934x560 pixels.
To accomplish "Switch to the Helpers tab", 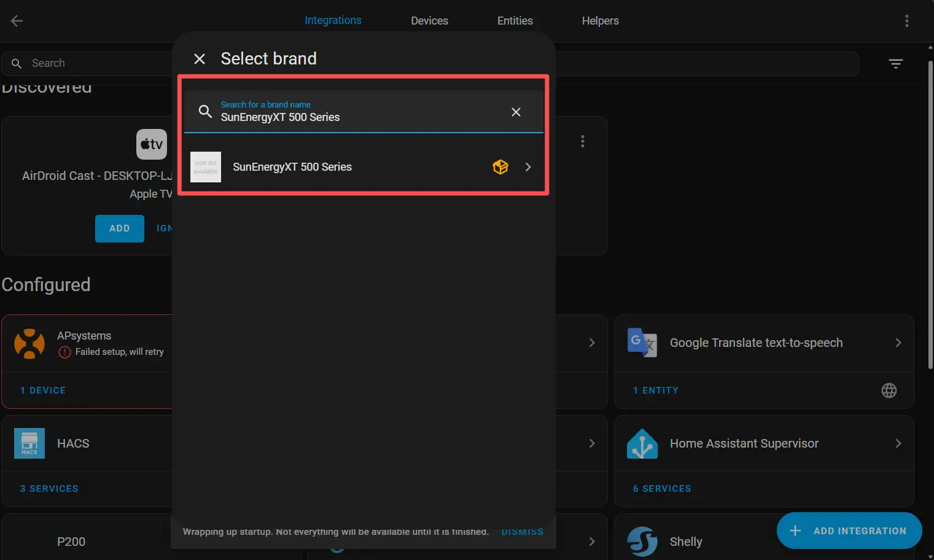I will (x=600, y=21).
